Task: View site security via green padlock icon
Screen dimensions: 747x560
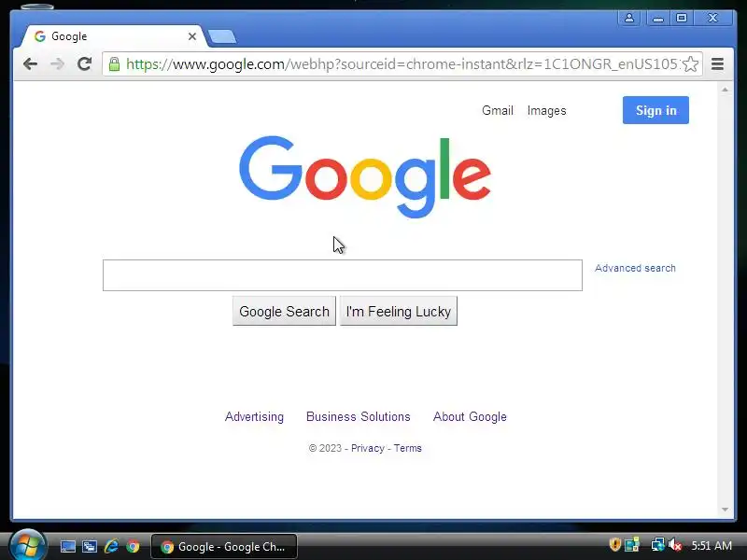Action: tap(114, 63)
